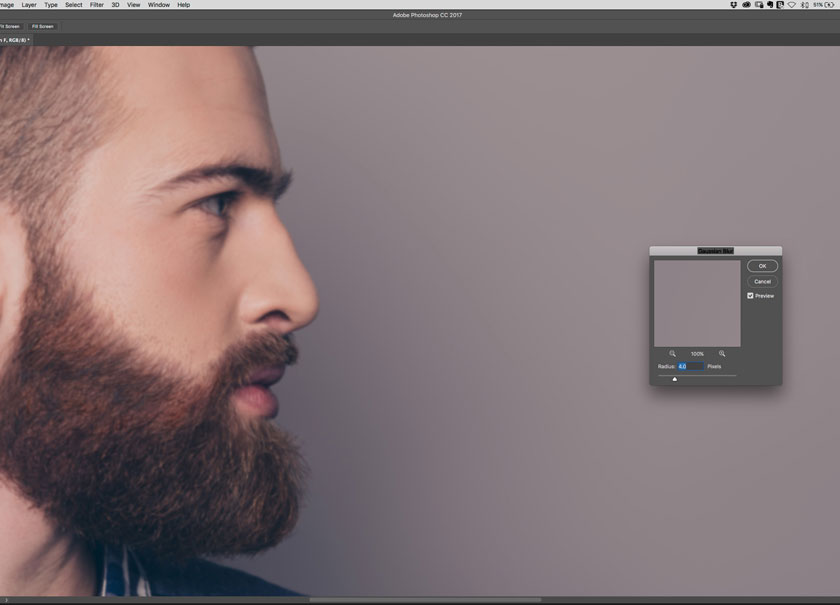Click the Fit Screen button
The height and width of the screenshot is (605, 840).
(x=10, y=26)
